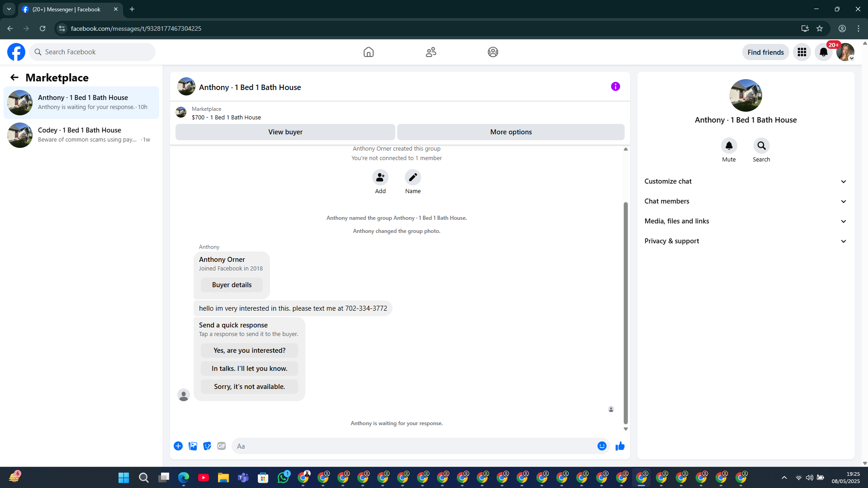Select the Messenger Facebook browser tab
The width and height of the screenshot is (868, 488).
(71, 9)
